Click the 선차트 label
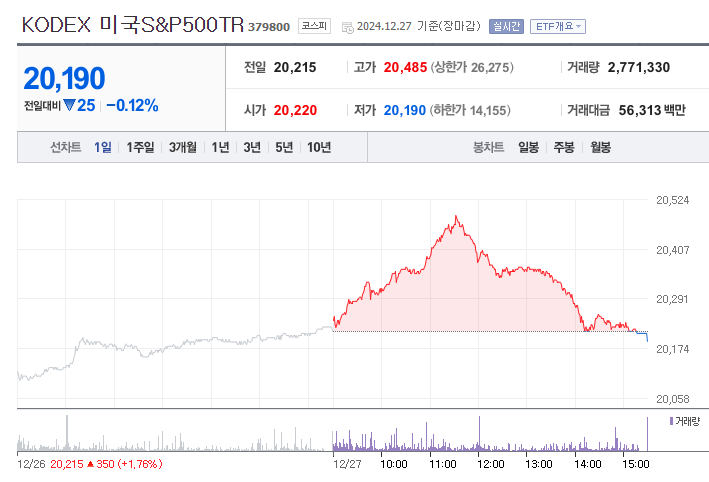The image size is (709, 482). (66, 147)
